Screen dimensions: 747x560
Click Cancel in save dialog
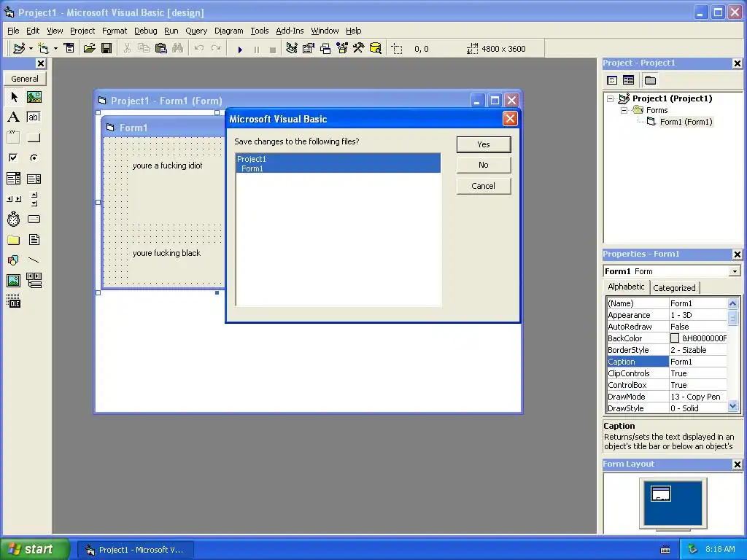(x=484, y=186)
